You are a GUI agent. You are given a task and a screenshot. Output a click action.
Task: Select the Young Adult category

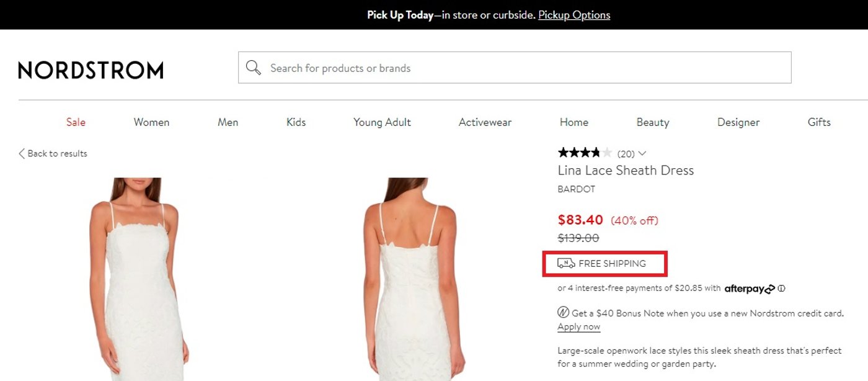pyautogui.click(x=381, y=122)
